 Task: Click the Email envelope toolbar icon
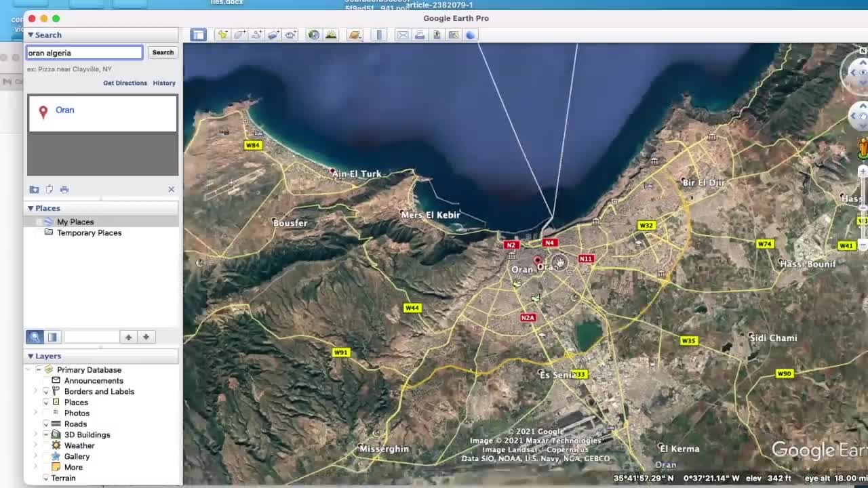(403, 35)
